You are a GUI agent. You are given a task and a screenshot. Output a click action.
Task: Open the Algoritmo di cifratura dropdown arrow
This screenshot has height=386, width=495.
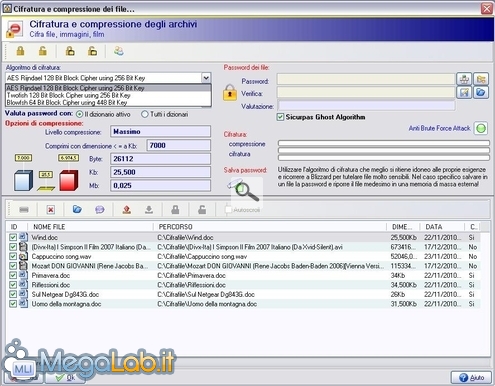click(x=206, y=78)
